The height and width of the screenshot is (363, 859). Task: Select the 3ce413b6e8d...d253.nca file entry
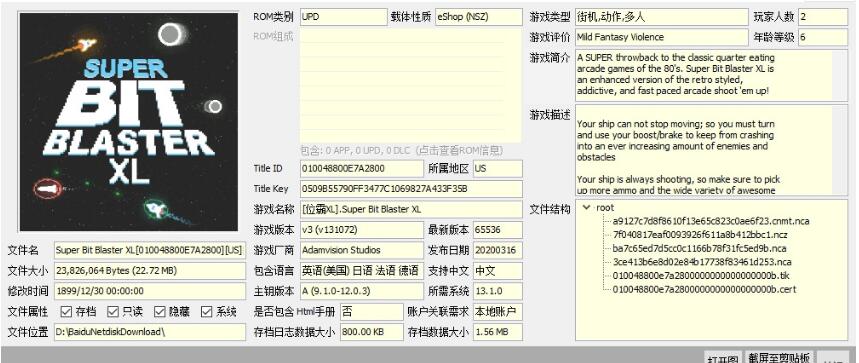tap(702, 262)
